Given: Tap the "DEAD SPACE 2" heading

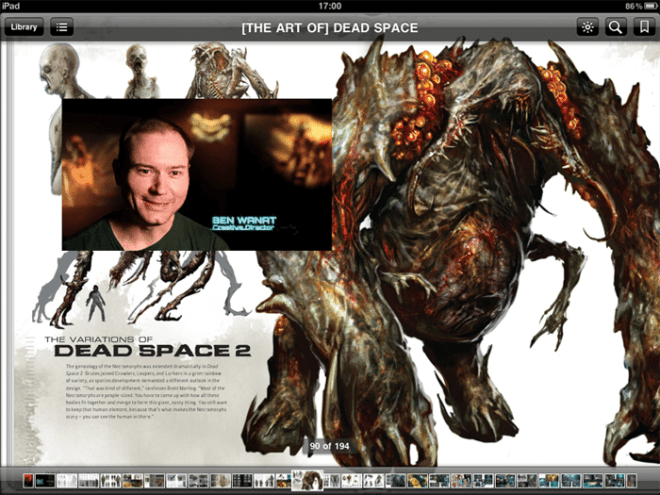Looking at the screenshot, I should (153, 351).
